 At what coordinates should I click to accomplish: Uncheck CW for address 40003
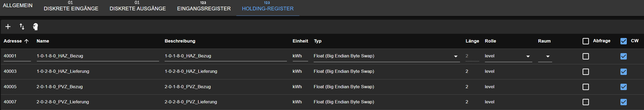(x=624, y=72)
